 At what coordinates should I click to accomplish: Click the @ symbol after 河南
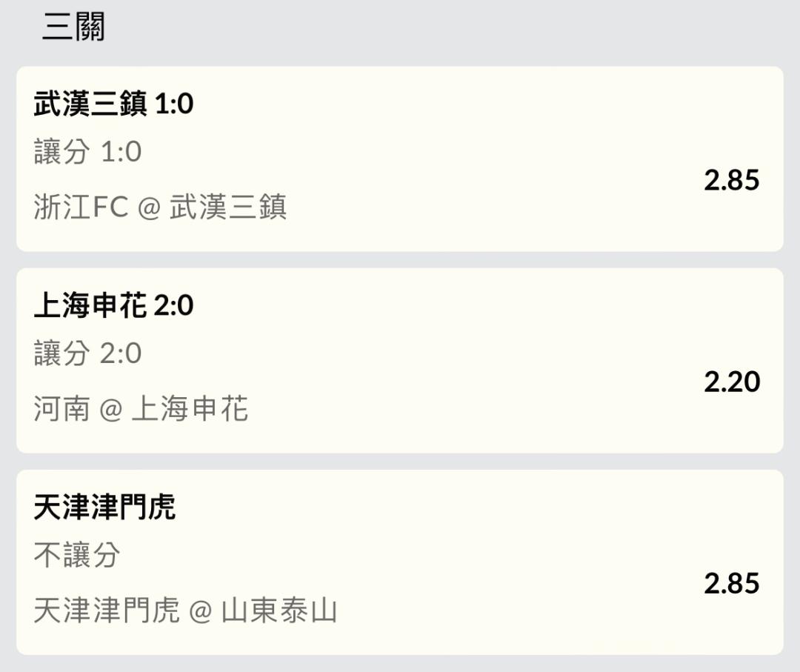[110, 410]
